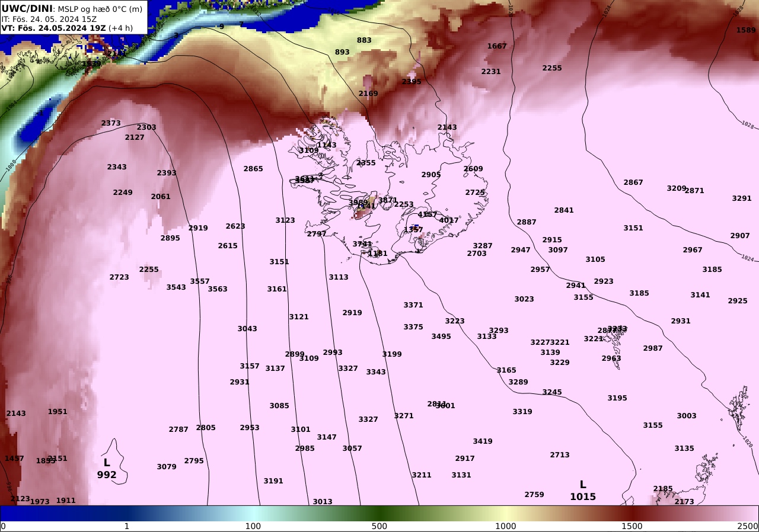Click the height value 2609
The width and height of the screenshot is (759, 532).
(473, 169)
